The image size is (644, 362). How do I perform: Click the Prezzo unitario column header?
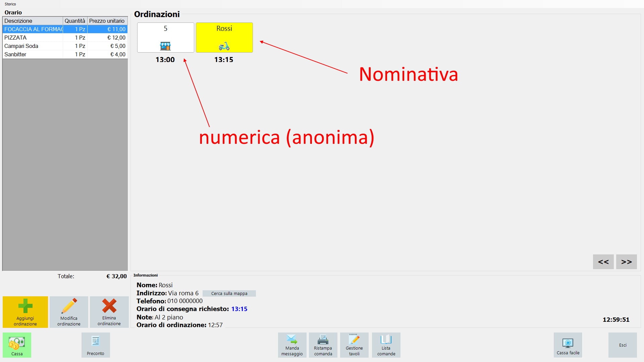pos(107,21)
